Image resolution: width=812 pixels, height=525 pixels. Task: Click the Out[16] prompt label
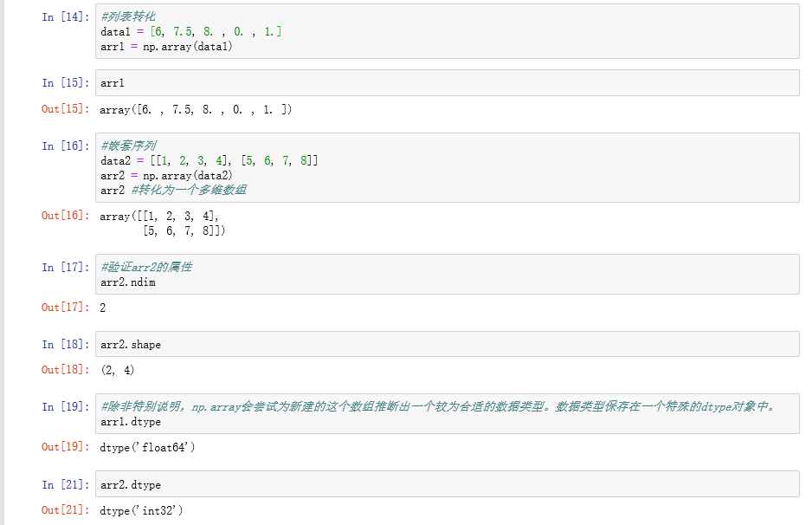[x=65, y=216]
